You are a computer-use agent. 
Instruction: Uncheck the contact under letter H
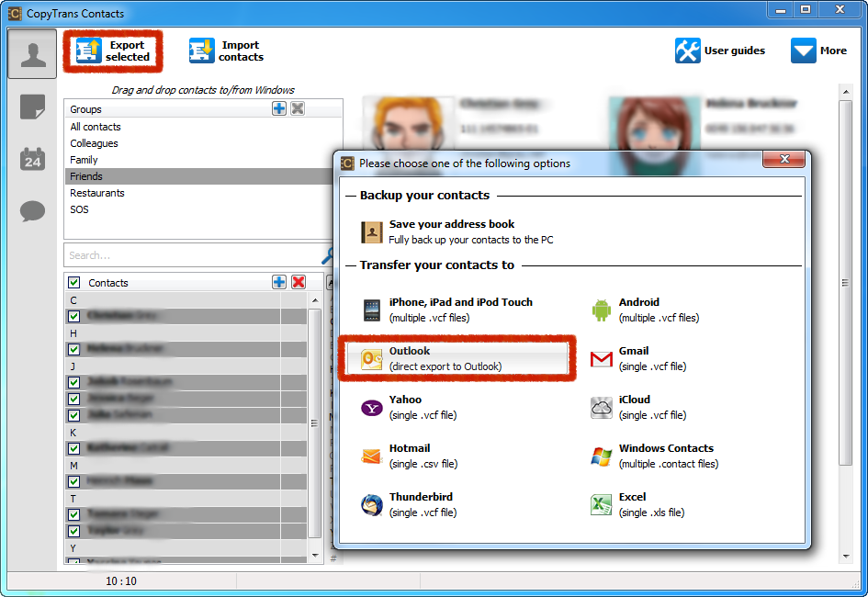pyautogui.click(x=74, y=349)
